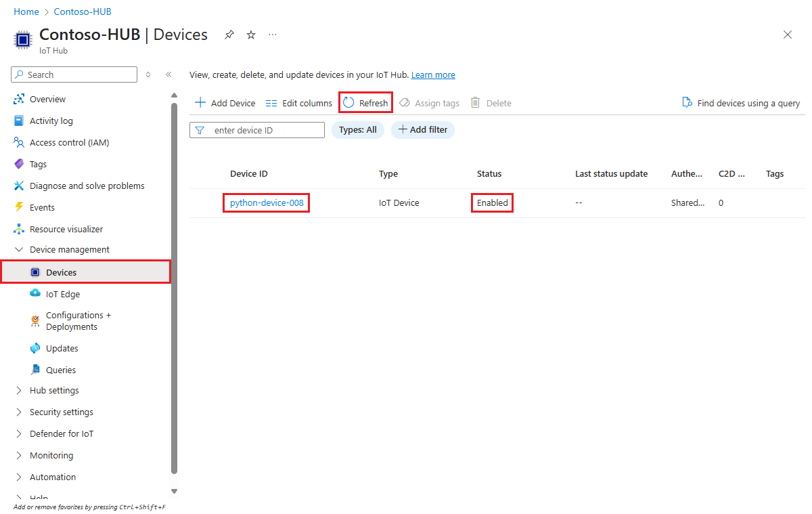Open the Updates section
This screenshot has height=514, width=812.
click(x=61, y=348)
